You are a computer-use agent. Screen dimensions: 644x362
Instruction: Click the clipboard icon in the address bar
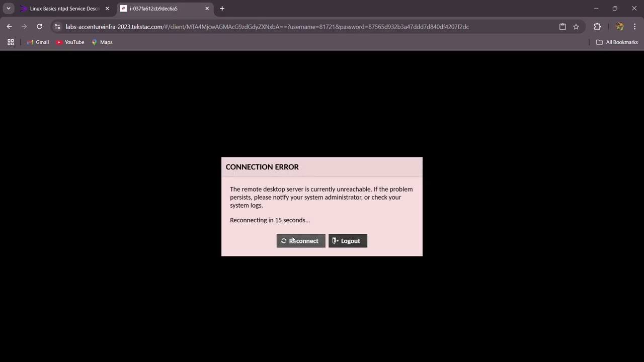click(562, 27)
